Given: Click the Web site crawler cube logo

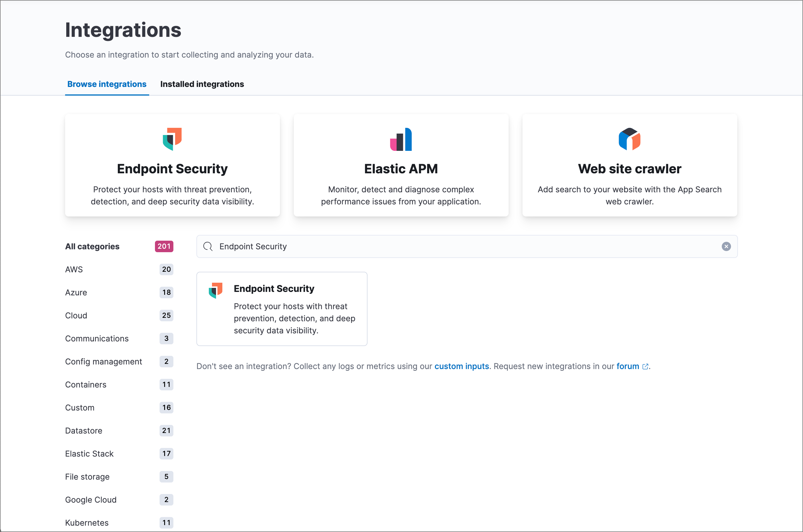Looking at the screenshot, I should 629,139.
